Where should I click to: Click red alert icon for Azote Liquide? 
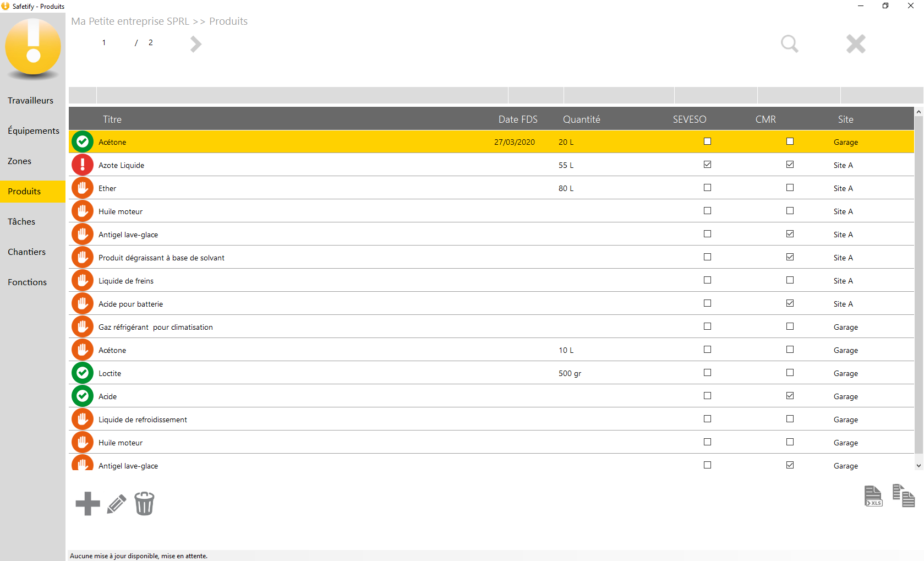click(x=83, y=165)
